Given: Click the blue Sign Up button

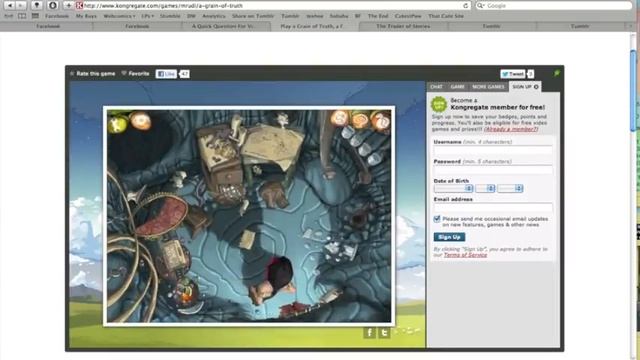Looking at the screenshot, I should tap(449, 237).
